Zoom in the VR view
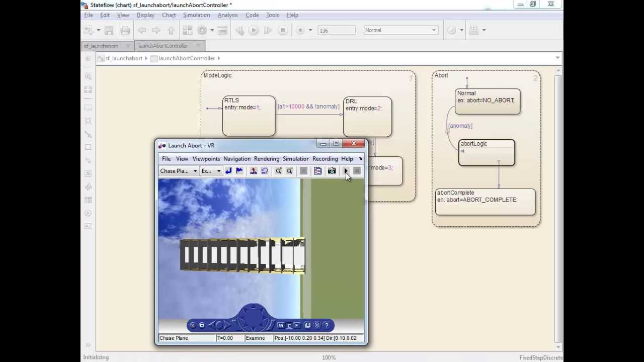The image size is (644, 362). click(x=278, y=171)
